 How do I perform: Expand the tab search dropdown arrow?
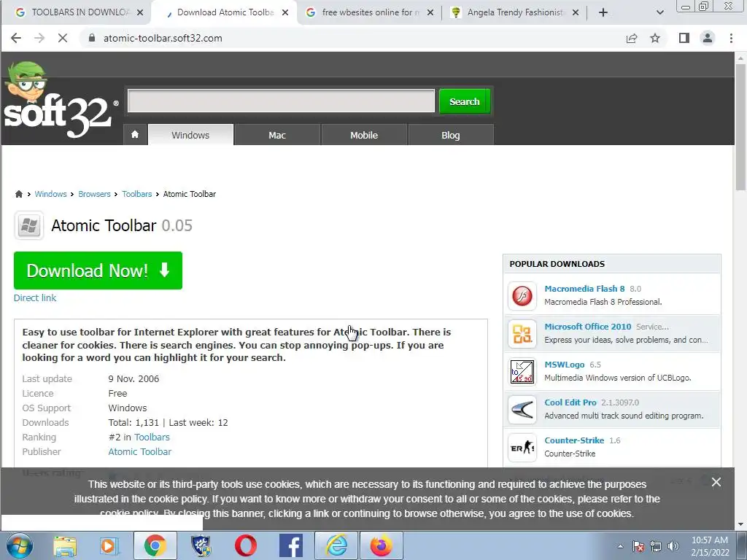(659, 12)
